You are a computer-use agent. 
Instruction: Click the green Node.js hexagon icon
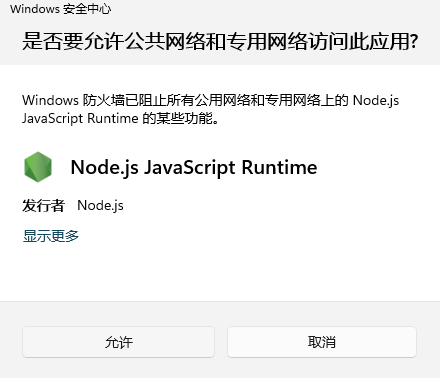point(38,167)
